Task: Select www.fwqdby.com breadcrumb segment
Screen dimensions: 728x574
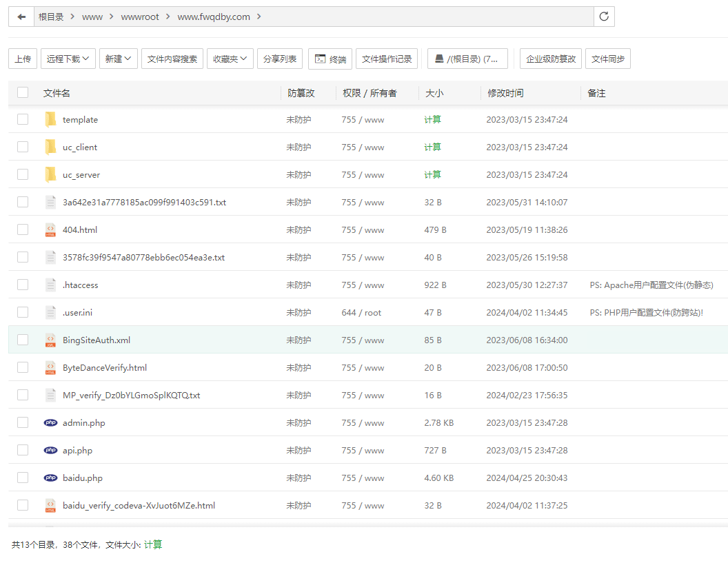Action: pyautogui.click(x=214, y=17)
